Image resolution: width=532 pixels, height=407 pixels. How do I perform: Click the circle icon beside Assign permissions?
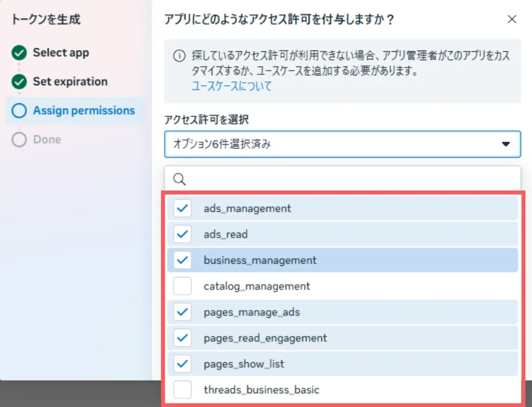tap(19, 111)
